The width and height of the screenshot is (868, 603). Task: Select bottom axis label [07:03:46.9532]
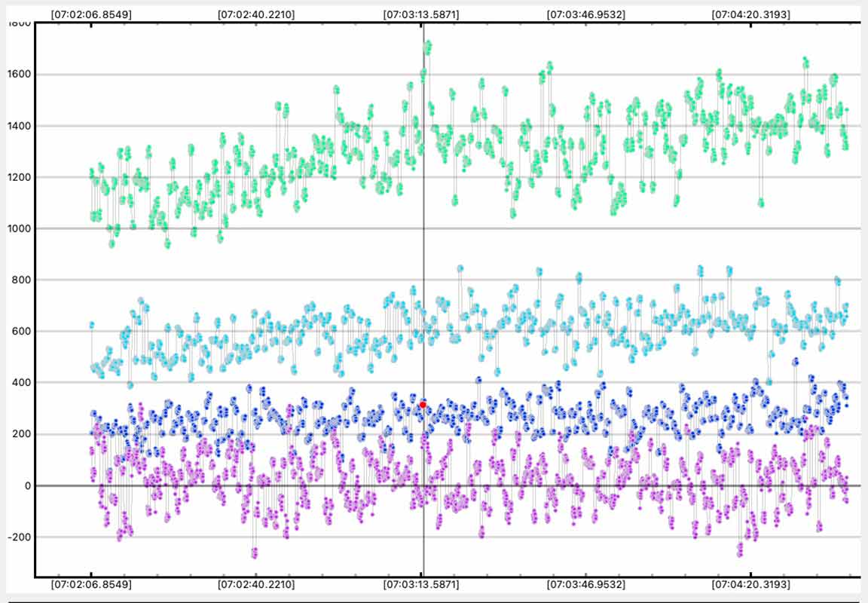(586, 585)
